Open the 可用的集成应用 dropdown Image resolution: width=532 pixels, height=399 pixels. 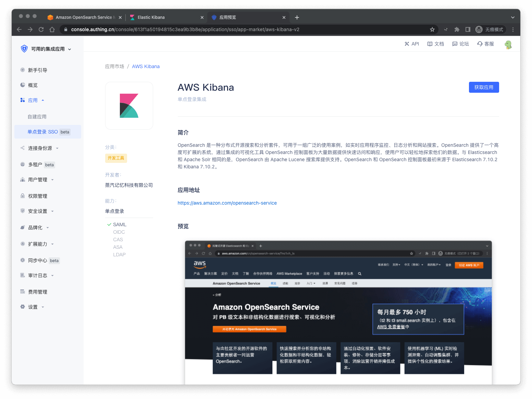tap(69, 49)
